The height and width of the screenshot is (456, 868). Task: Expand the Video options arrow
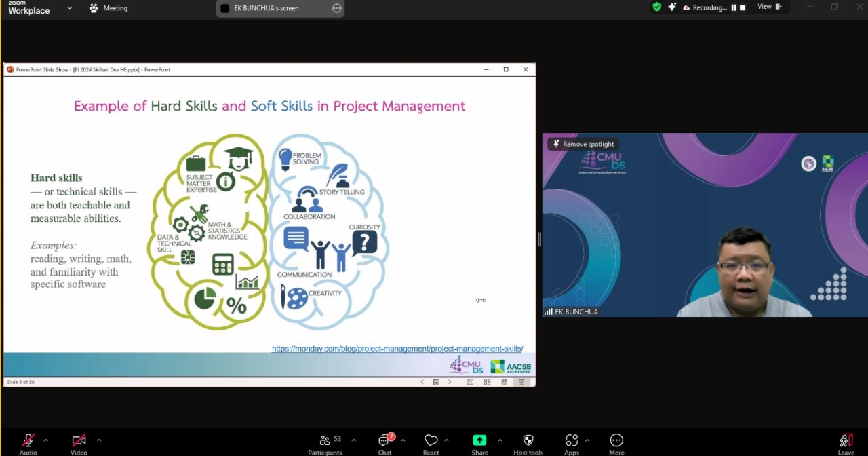[99, 440]
